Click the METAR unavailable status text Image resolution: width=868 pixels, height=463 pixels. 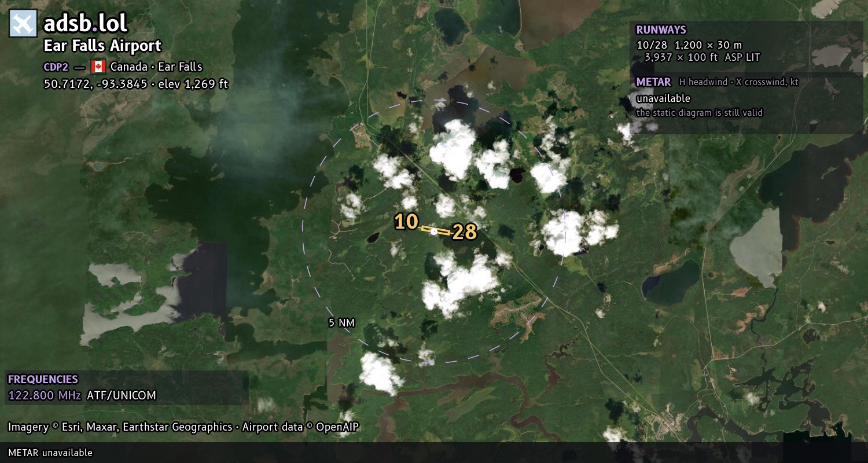tap(663, 98)
